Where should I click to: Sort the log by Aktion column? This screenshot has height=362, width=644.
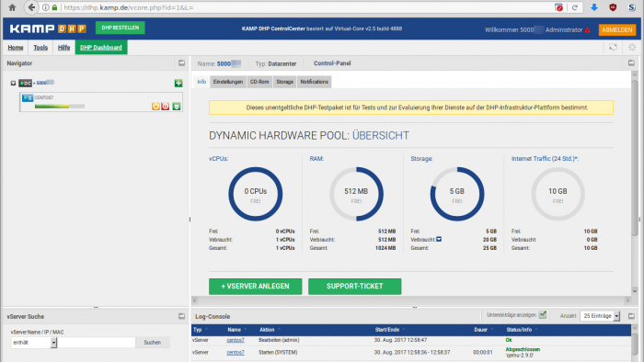pos(267,330)
